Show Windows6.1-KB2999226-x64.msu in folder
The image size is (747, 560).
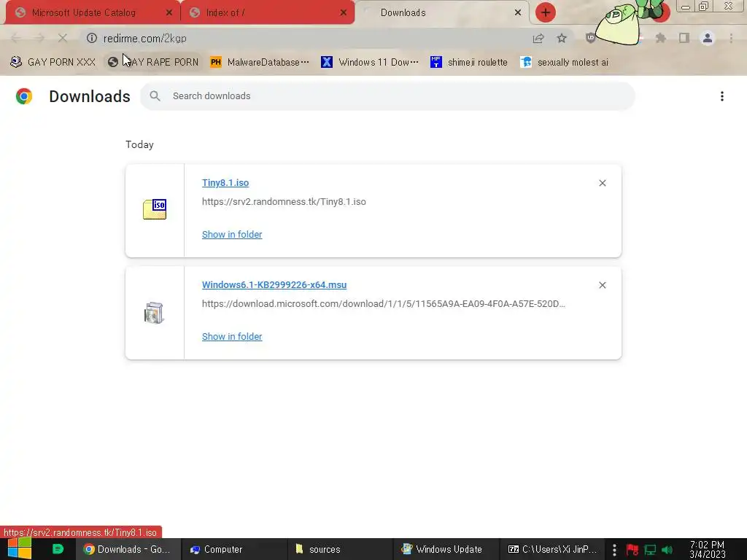[232, 337]
